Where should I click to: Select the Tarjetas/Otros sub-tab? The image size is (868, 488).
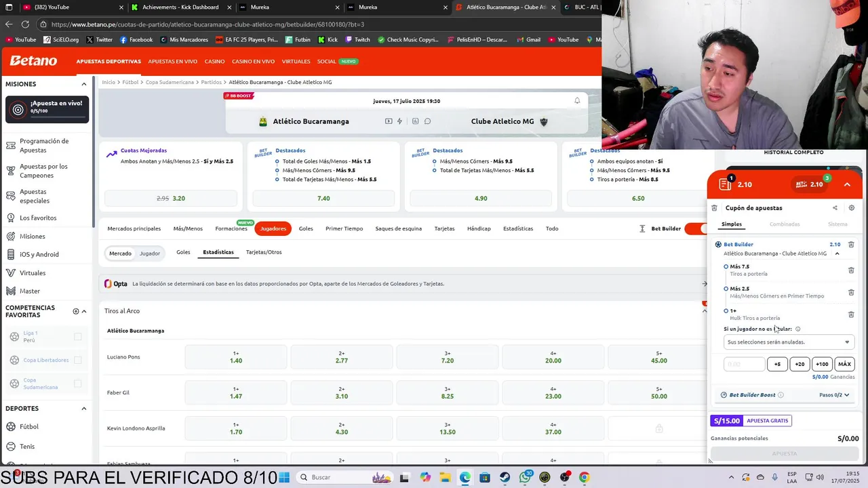[x=264, y=252]
